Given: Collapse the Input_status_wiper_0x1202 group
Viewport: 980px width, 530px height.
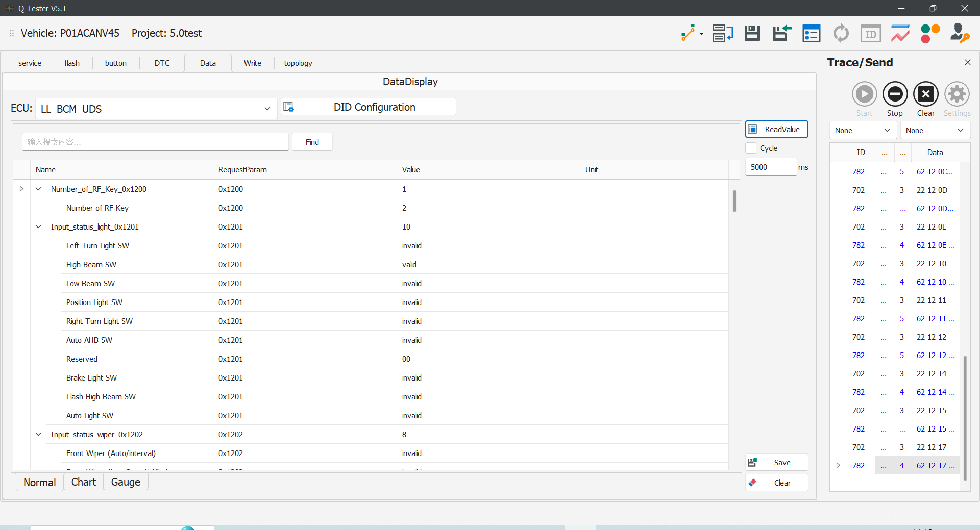Looking at the screenshot, I should point(38,435).
